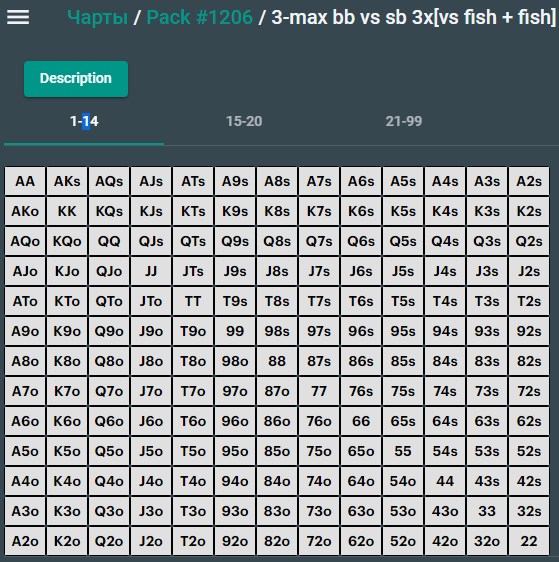Select the AA hand cell
Viewport: 559px width, 562px height.
25,181
